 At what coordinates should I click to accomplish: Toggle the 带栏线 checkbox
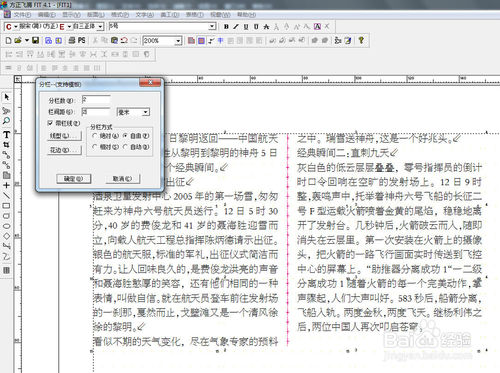50,123
